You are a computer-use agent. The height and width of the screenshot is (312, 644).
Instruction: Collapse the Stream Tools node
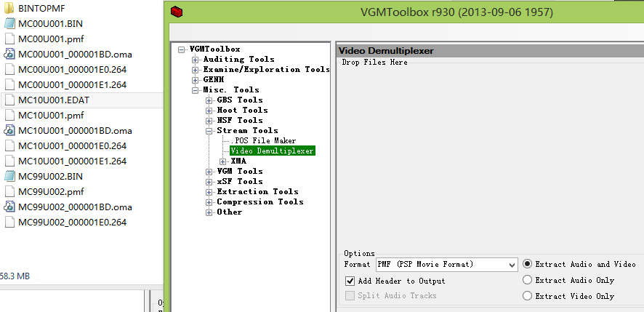click(x=209, y=131)
